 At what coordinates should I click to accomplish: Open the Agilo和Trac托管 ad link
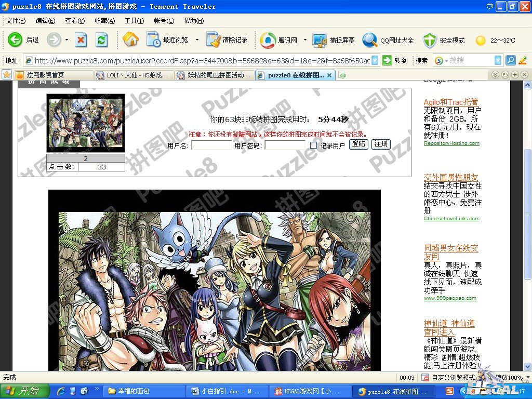pyautogui.click(x=451, y=102)
